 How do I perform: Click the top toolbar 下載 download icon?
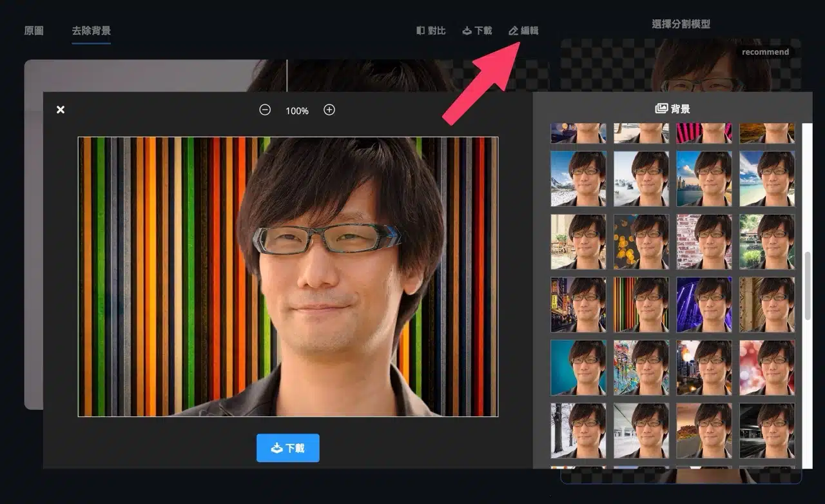(477, 30)
